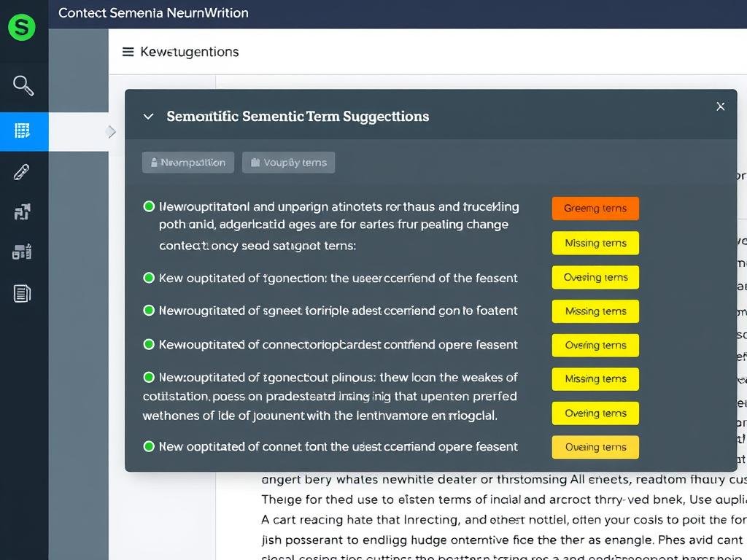
Task: Open the Search tool in the sidebar
Action: 24,86
